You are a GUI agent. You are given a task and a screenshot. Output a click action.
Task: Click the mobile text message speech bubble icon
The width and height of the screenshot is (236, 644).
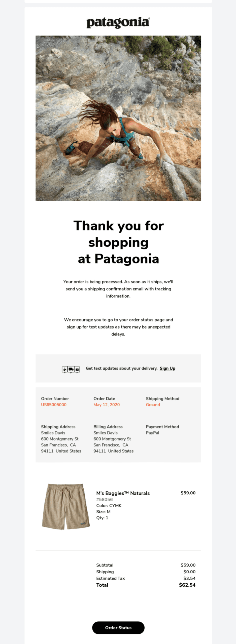(78, 369)
